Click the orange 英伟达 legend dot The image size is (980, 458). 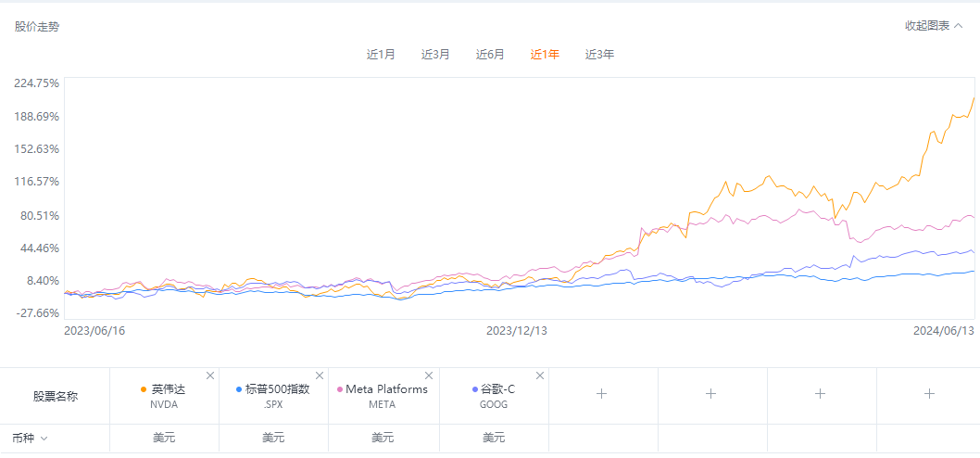(144, 389)
